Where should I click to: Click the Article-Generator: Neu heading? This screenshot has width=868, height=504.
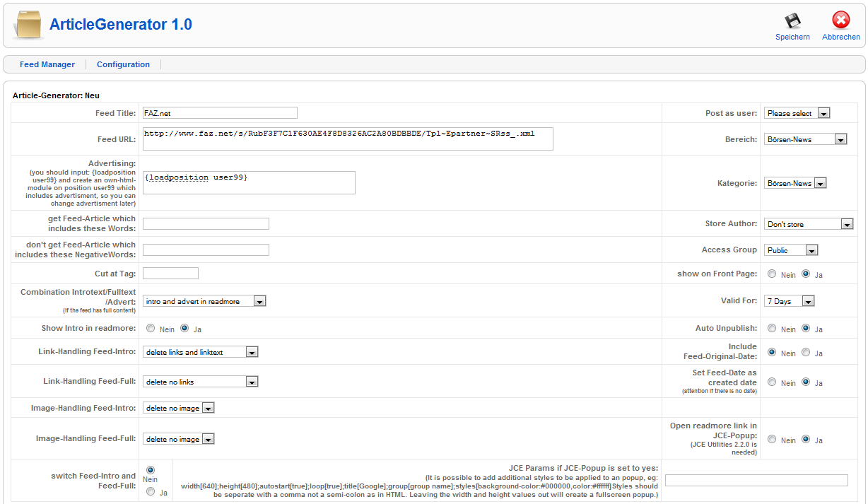[x=56, y=95]
